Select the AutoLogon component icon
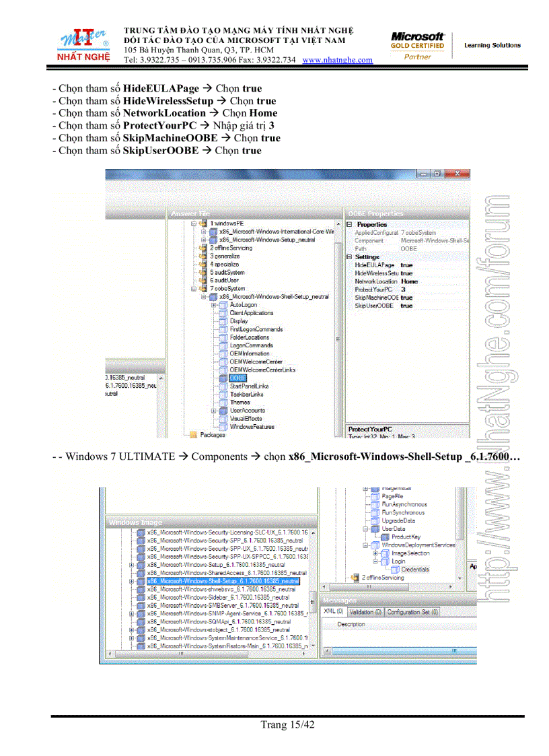The height and width of the screenshot is (756, 549). coord(223,305)
